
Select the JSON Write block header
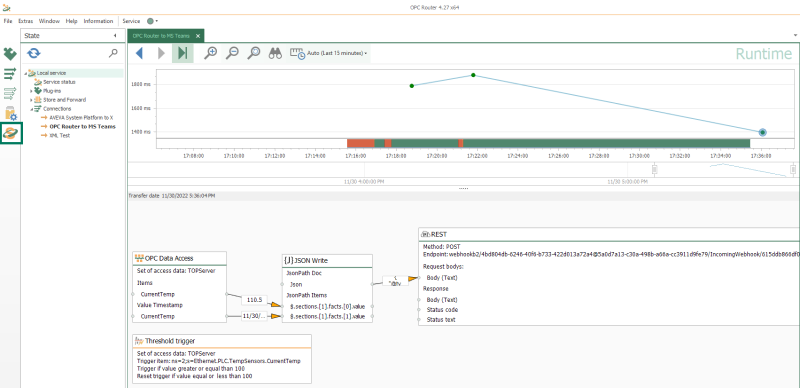pos(327,260)
